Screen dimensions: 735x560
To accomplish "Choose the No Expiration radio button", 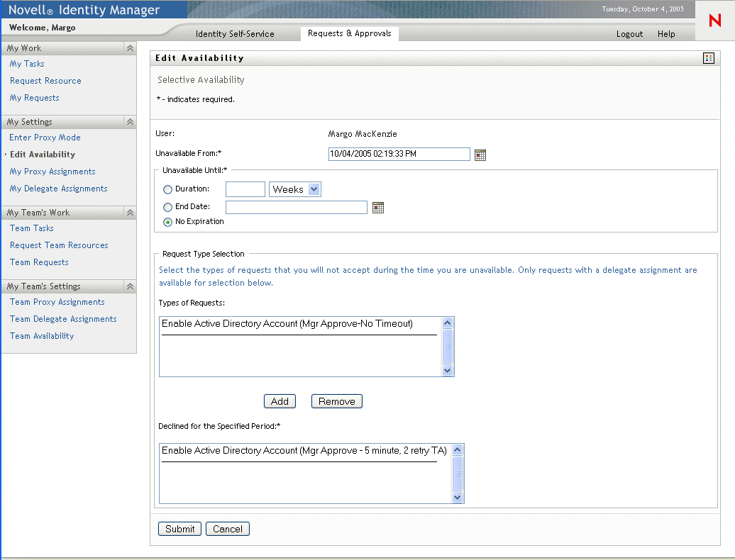I will [x=168, y=222].
